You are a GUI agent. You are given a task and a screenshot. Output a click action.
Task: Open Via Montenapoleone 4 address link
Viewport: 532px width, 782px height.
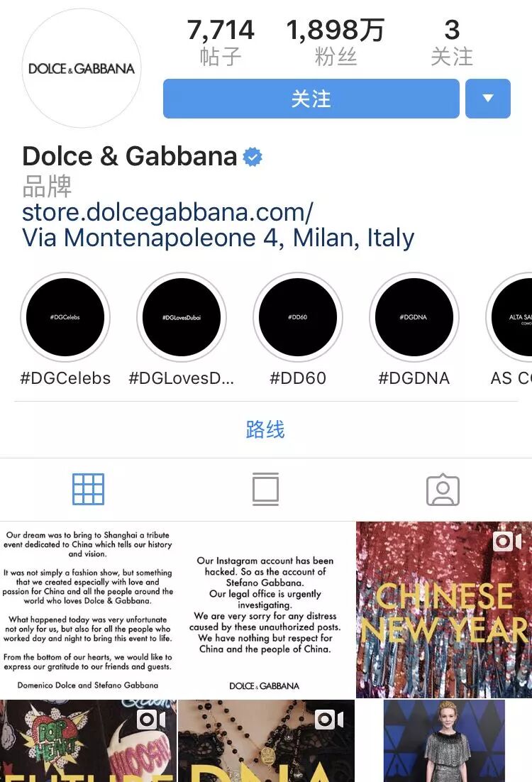pyautogui.click(x=218, y=238)
